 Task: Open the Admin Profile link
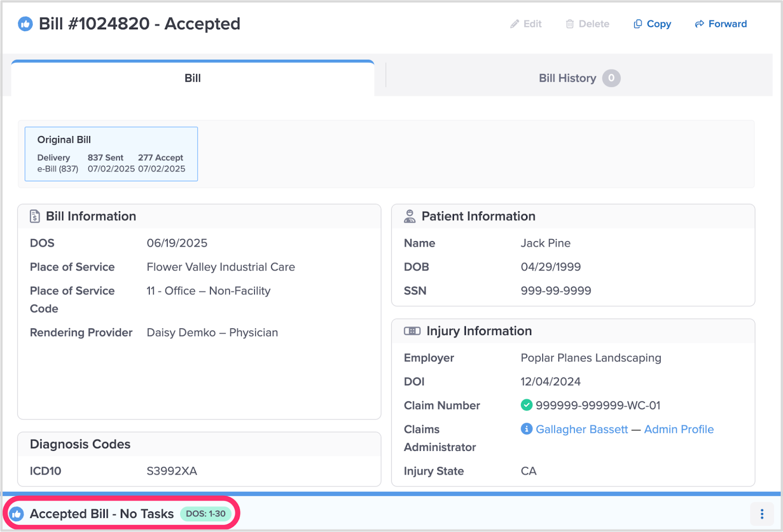[x=679, y=429]
